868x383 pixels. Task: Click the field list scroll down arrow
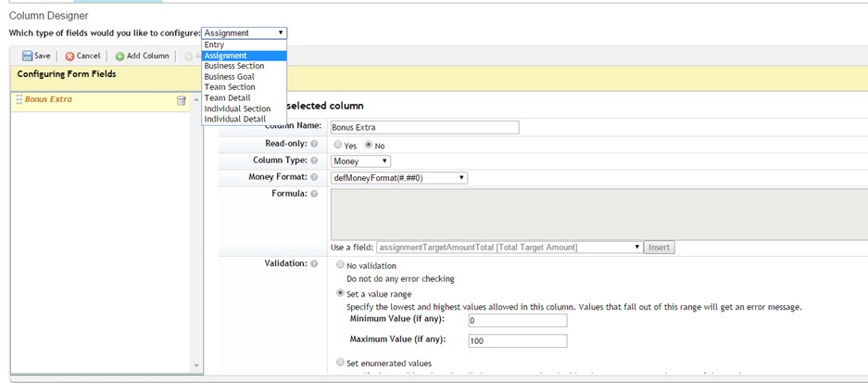click(196, 365)
